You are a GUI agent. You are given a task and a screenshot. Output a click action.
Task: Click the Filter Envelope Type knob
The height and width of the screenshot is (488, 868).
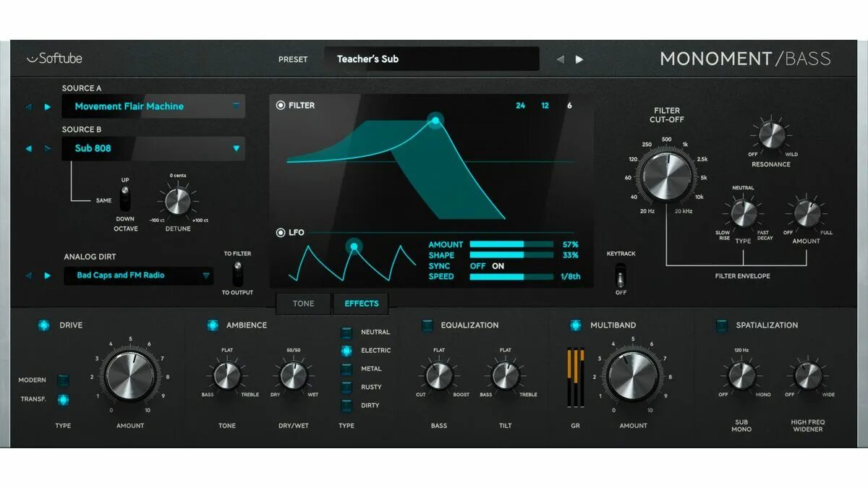pos(744,213)
